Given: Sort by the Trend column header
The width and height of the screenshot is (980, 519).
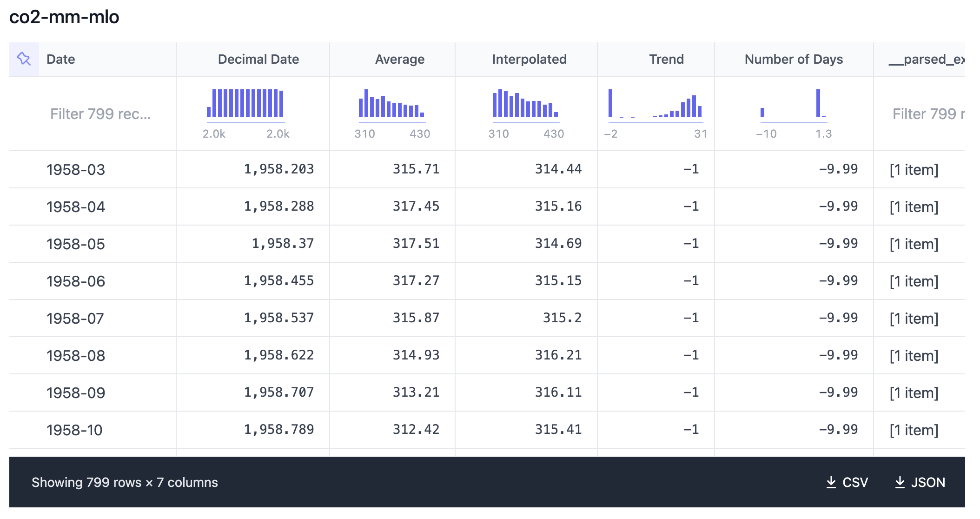Looking at the screenshot, I should click(x=667, y=59).
